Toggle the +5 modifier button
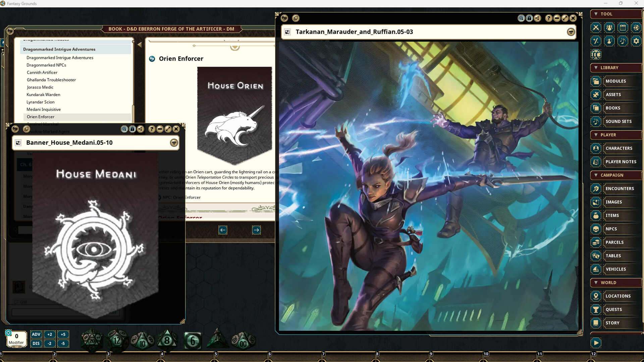Viewport: 644px width, 362px height. [63, 334]
